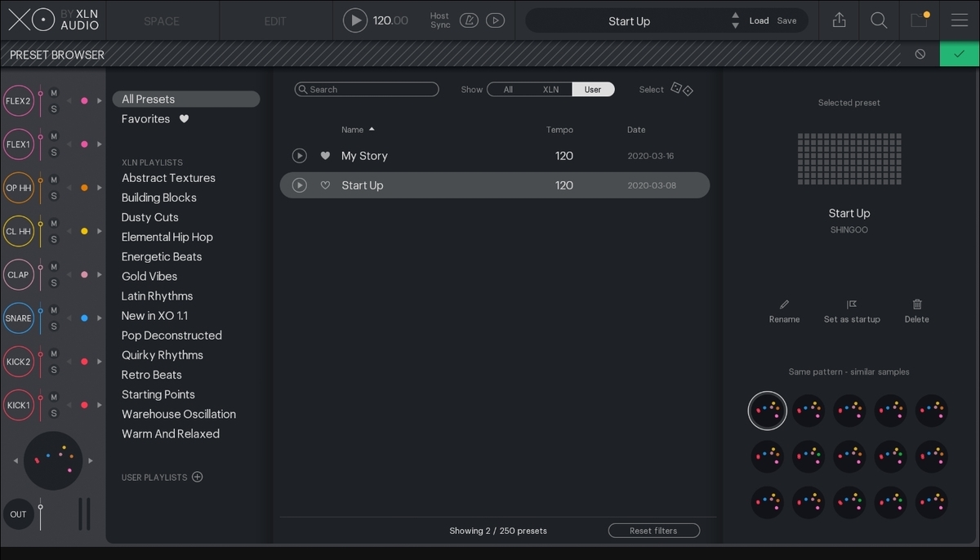Solo the FLEX1 channel
This screenshot has width=980, height=560.
click(54, 153)
